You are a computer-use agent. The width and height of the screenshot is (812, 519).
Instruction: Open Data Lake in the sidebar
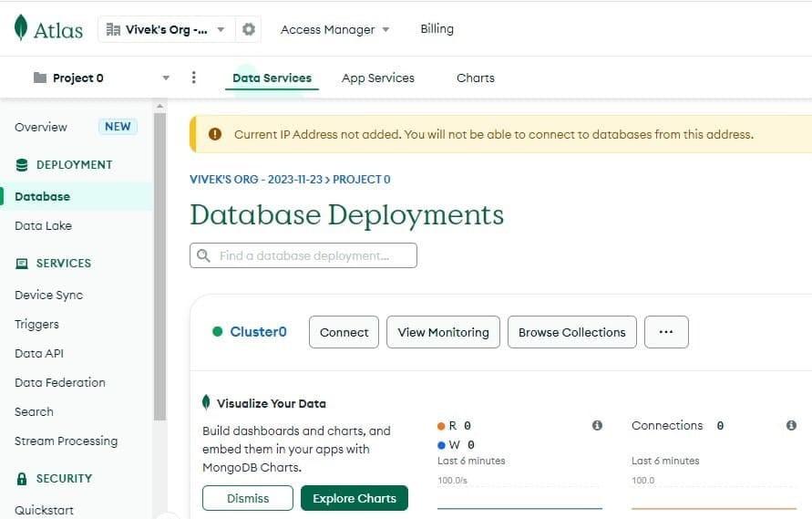[43, 225]
